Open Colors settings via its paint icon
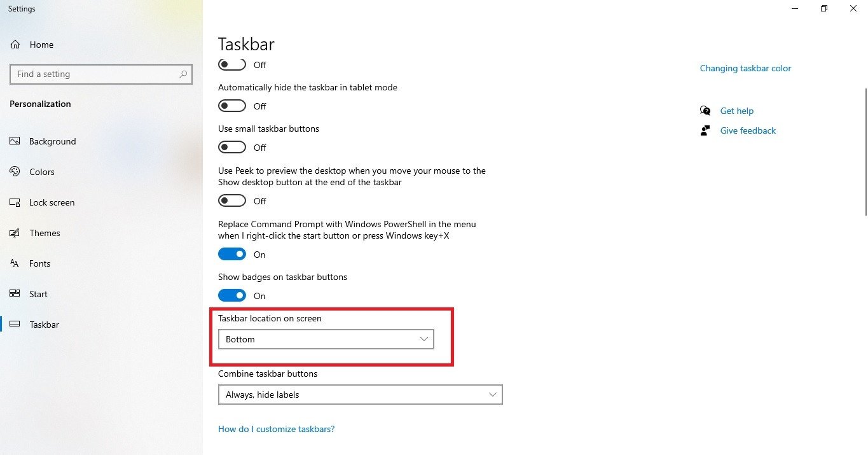 coord(15,171)
